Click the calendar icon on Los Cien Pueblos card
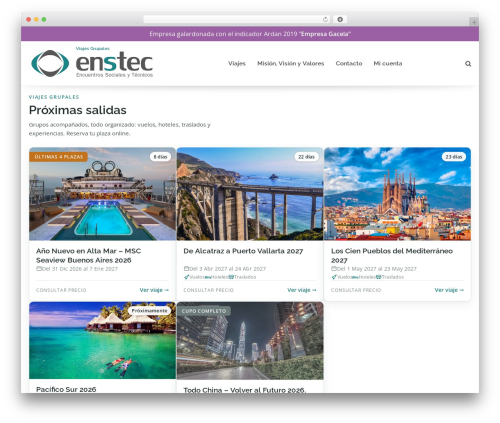 334,269
